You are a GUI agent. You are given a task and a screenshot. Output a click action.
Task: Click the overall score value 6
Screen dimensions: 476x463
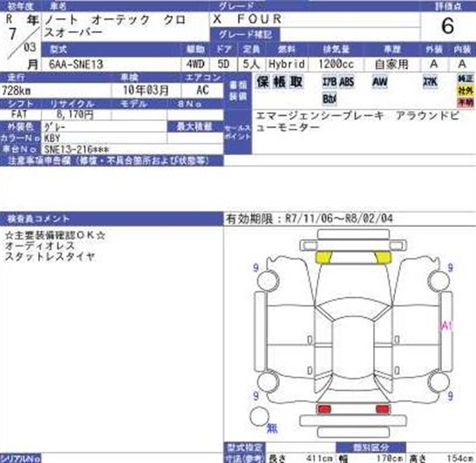point(447,26)
